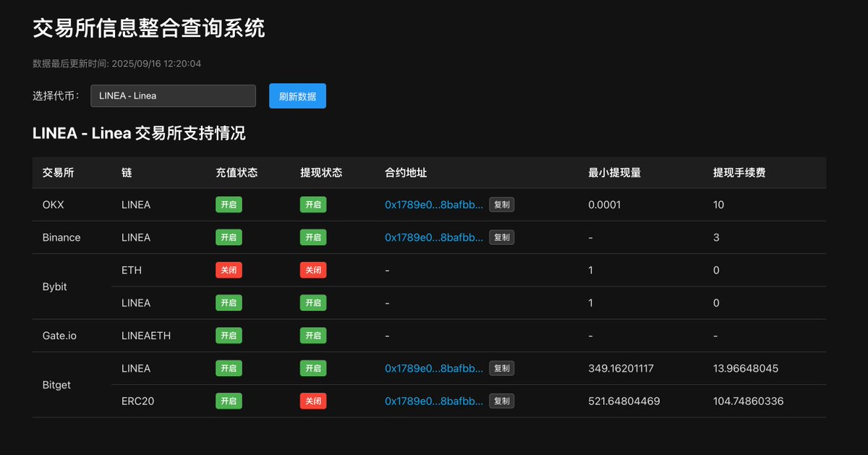Toggle Bybit's LINEA chain deposit badge
The width and height of the screenshot is (868, 455).
click(229, 302)
